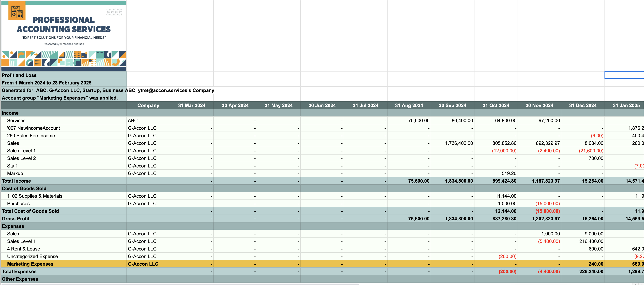The image size is (644, 285).
Task: Click the highlighted Marketing Expenses row label
Action: 30,264
